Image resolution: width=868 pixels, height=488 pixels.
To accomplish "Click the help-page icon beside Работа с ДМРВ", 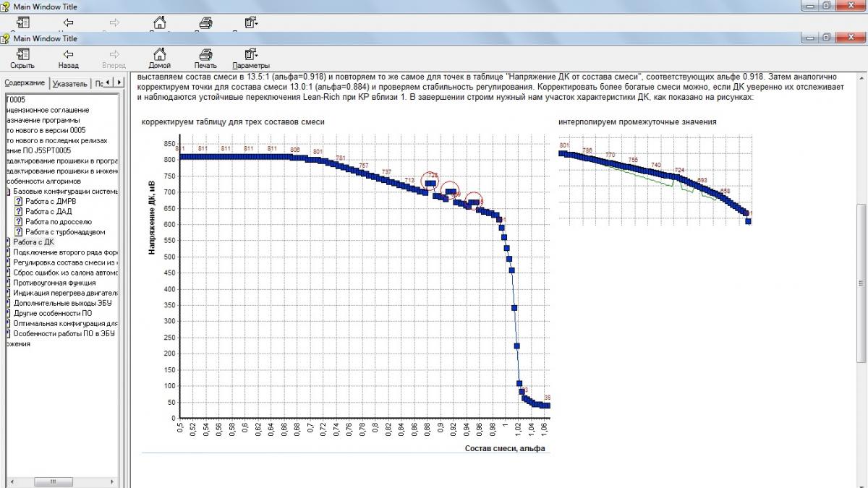I will tap(19, 202).
